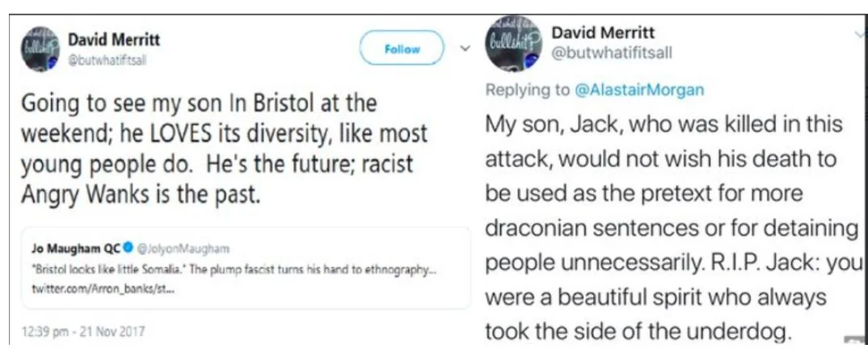
Task: Expand the chevron menu on the reply tweet
Action: [858, 34]
